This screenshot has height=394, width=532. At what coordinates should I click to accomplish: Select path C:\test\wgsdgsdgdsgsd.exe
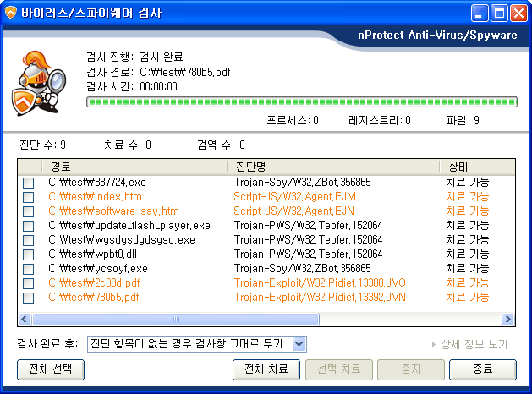tap(122, 240)
